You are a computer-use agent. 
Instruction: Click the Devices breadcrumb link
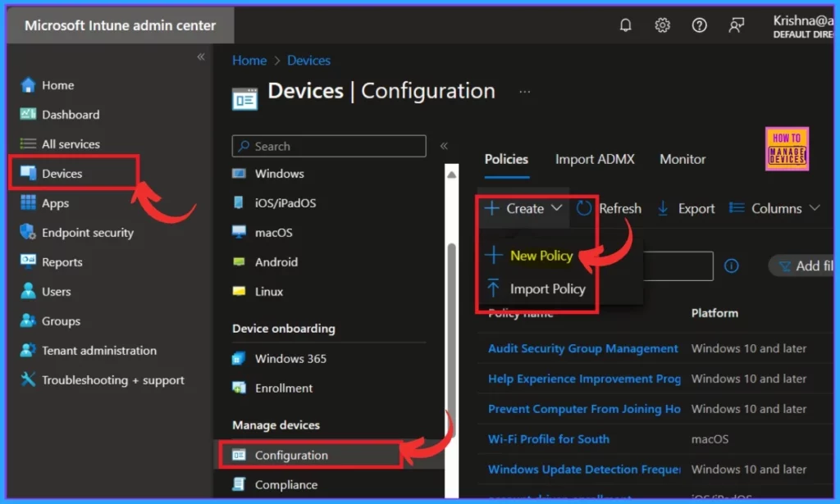308,61
